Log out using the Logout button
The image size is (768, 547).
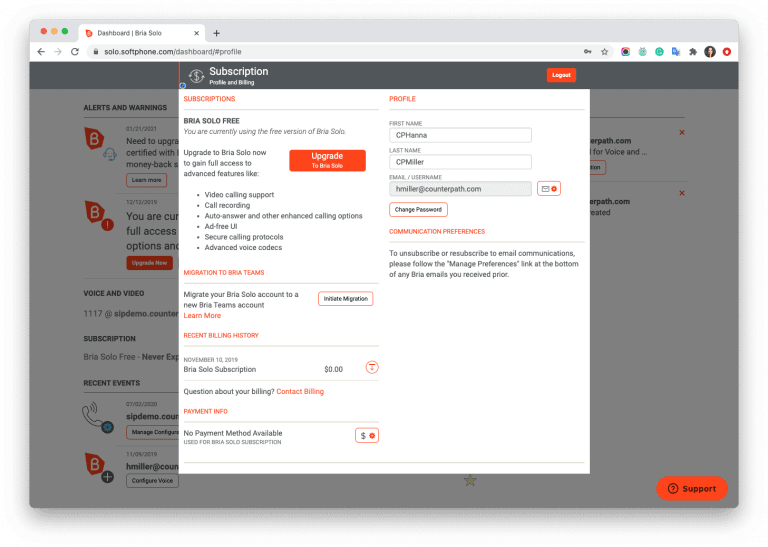coord(561,75)
